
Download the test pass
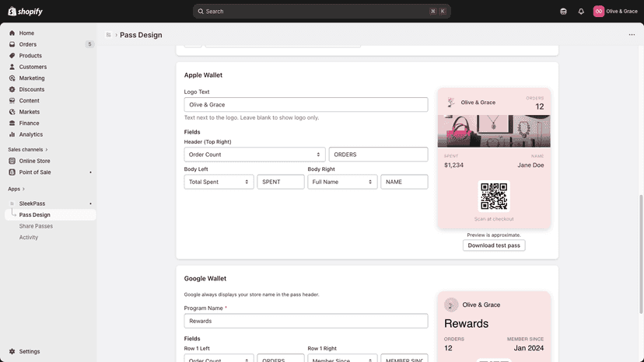[494, 245]
